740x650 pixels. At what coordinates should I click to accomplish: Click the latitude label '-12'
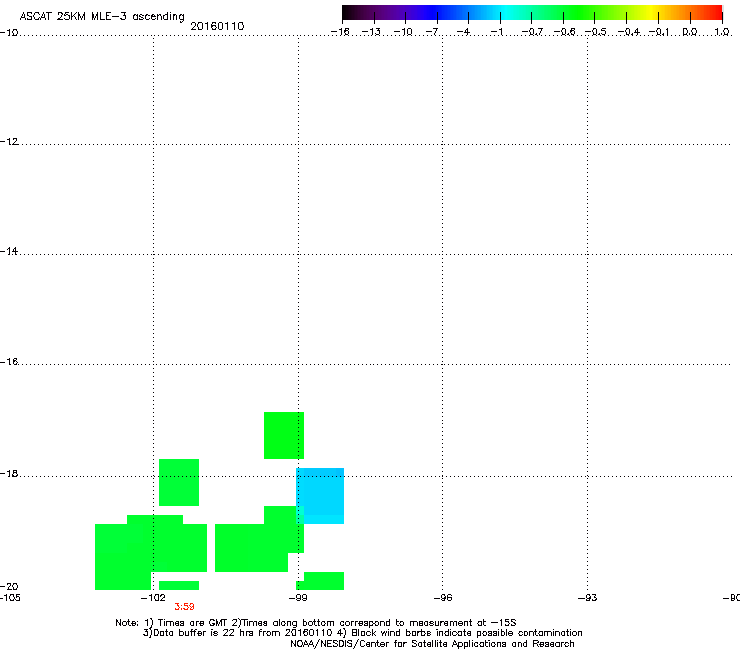[x=9, y=142]
